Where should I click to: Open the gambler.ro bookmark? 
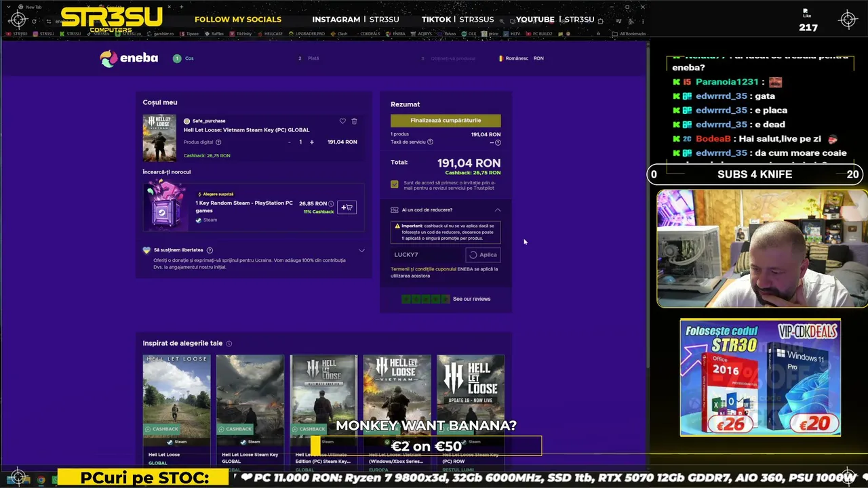pos(161,34)
